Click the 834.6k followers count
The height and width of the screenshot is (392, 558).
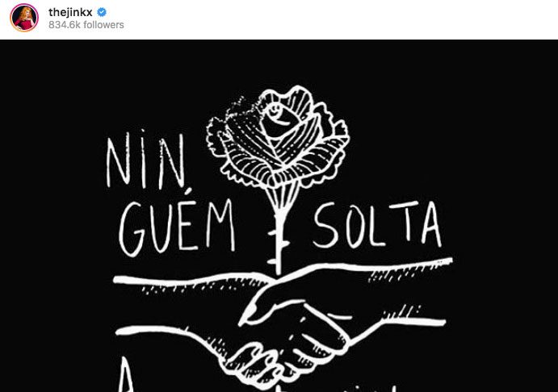click(x=86, y=25)
